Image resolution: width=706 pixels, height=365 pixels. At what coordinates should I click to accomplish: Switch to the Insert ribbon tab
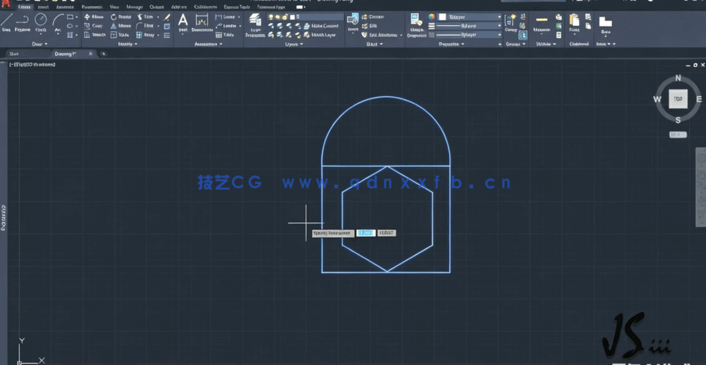43,7
